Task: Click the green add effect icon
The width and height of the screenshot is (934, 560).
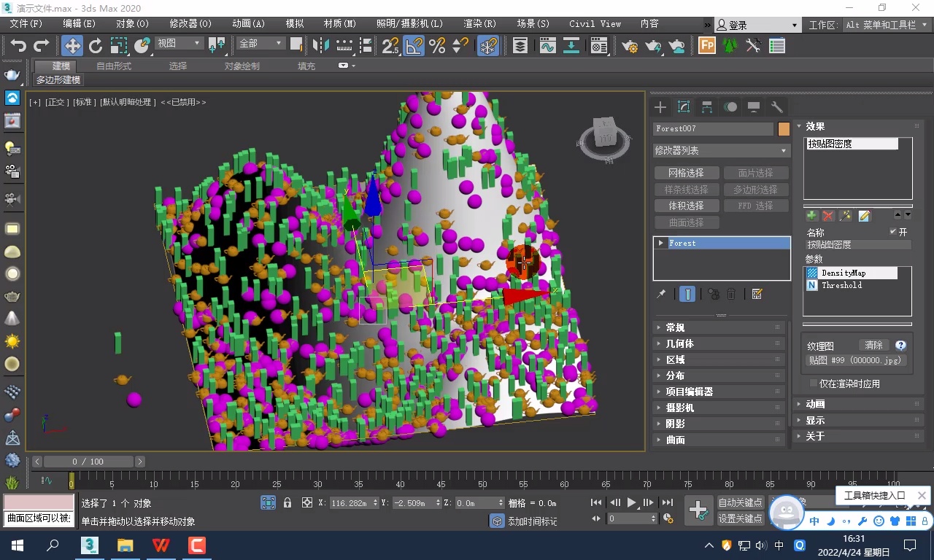Action: (811, 215)
